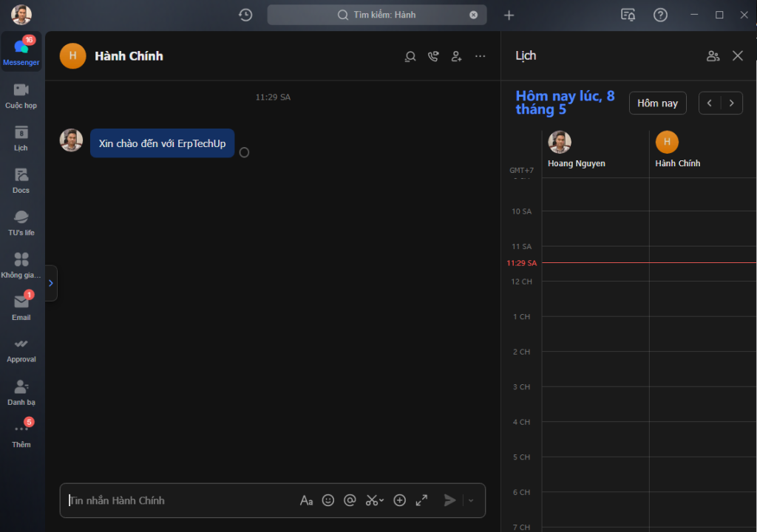Open text formatting Aa option
Viewport: 757px width, 532px height.
(306, 500)
